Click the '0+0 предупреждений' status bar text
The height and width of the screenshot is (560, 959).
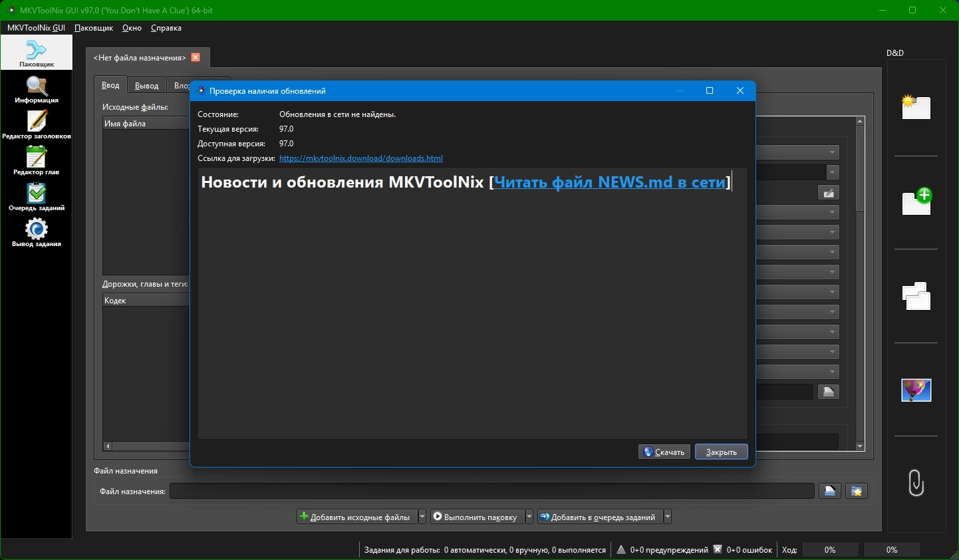(669, 550)
